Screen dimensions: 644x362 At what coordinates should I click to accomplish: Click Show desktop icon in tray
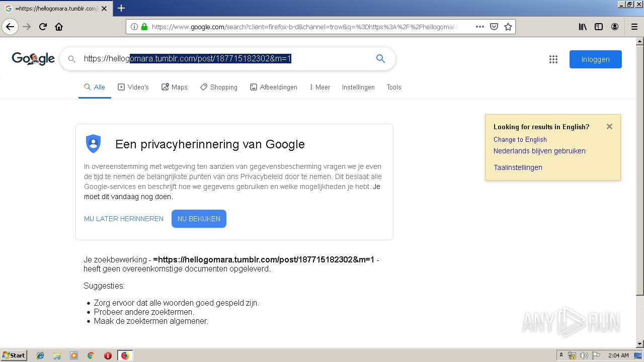click(x=638, y=355)
